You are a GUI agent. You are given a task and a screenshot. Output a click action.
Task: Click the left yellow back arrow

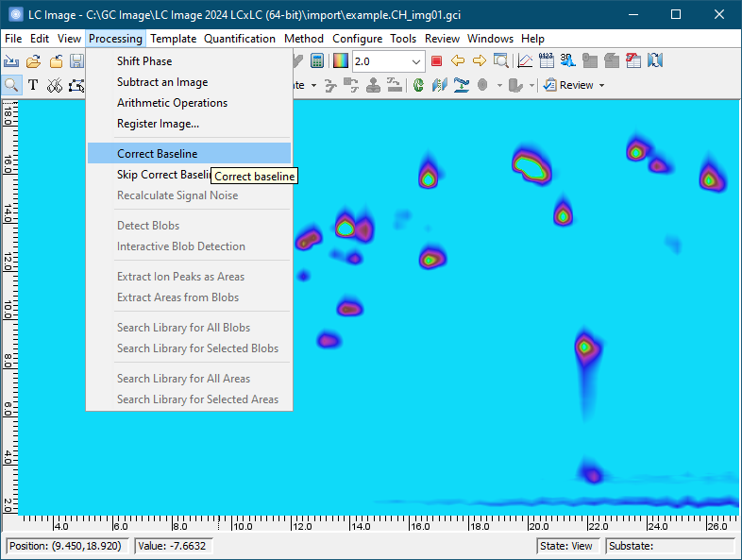(458, 61)
